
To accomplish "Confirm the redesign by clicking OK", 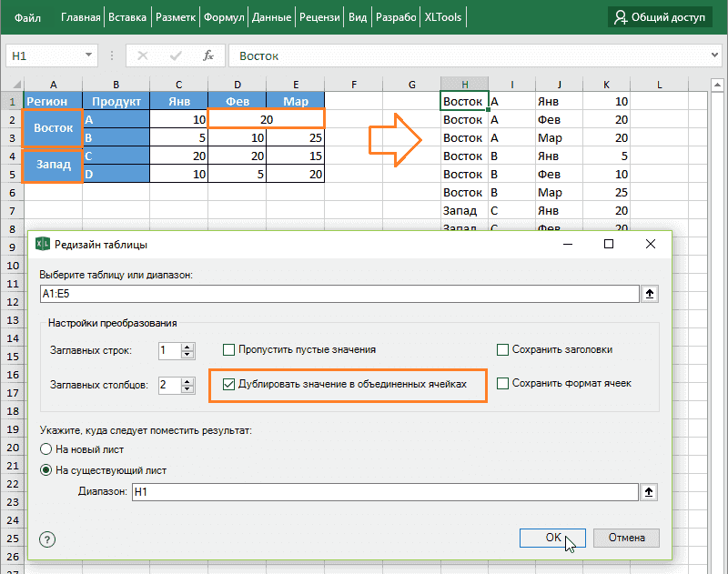I will pos(552,538).
